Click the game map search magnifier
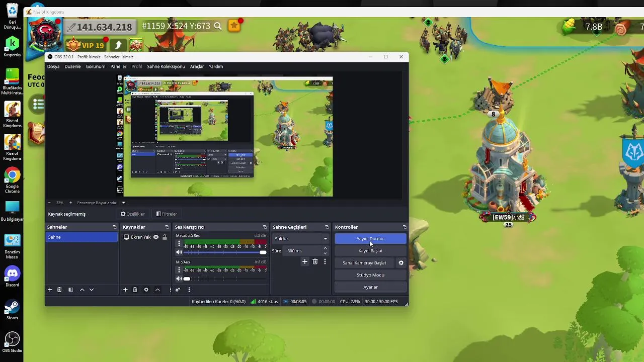 click(x=218, y=26)
